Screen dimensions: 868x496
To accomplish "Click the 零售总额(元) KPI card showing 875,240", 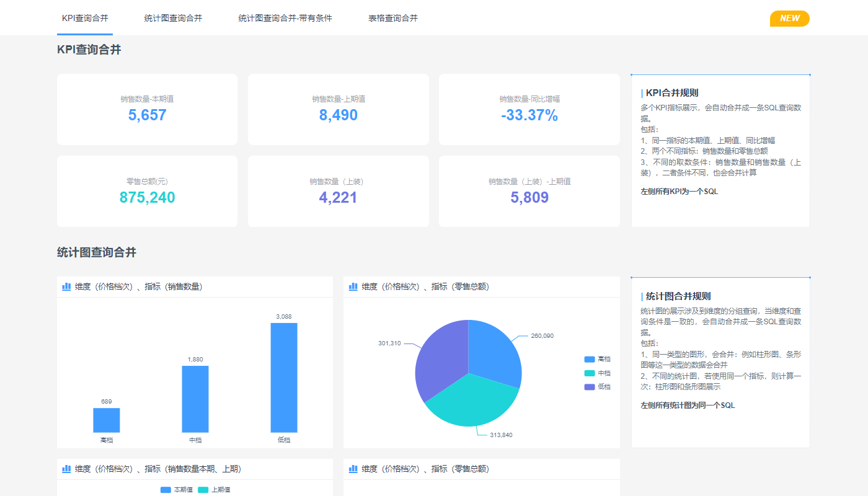I will point(147,191).
